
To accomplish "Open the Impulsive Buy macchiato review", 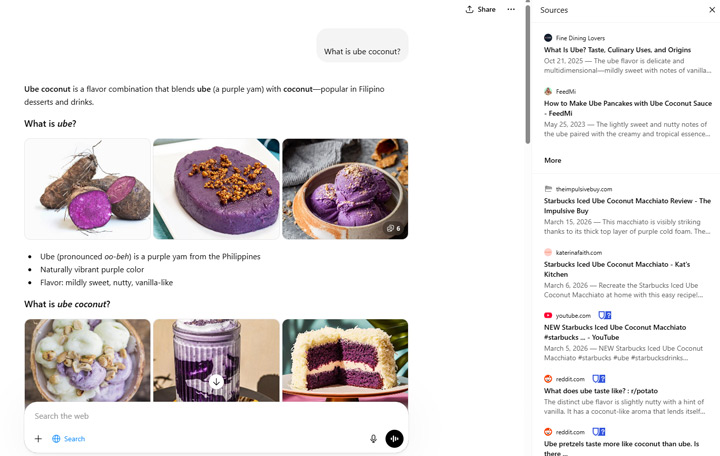I will click(627, 206).
